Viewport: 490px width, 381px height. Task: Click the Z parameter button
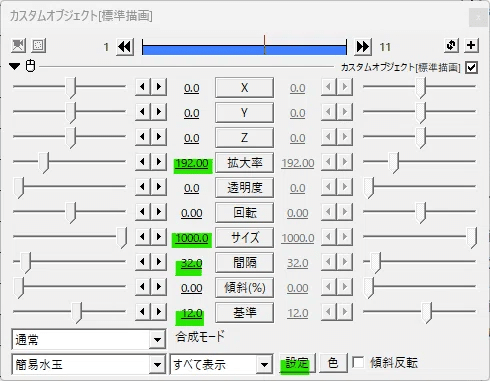[x=244, y=138]
